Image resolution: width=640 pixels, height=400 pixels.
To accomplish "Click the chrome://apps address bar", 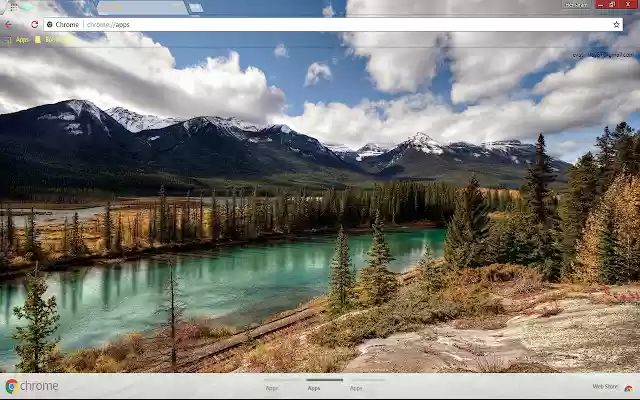I will (x=333, y=24).
